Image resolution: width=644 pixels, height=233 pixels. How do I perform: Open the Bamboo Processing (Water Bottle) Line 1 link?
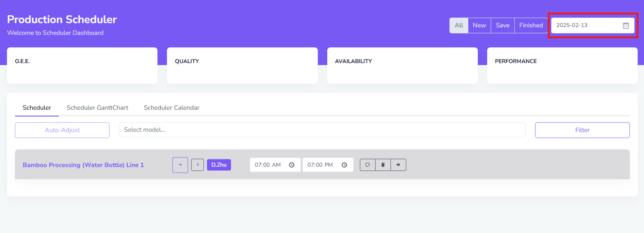click(83, 165)
